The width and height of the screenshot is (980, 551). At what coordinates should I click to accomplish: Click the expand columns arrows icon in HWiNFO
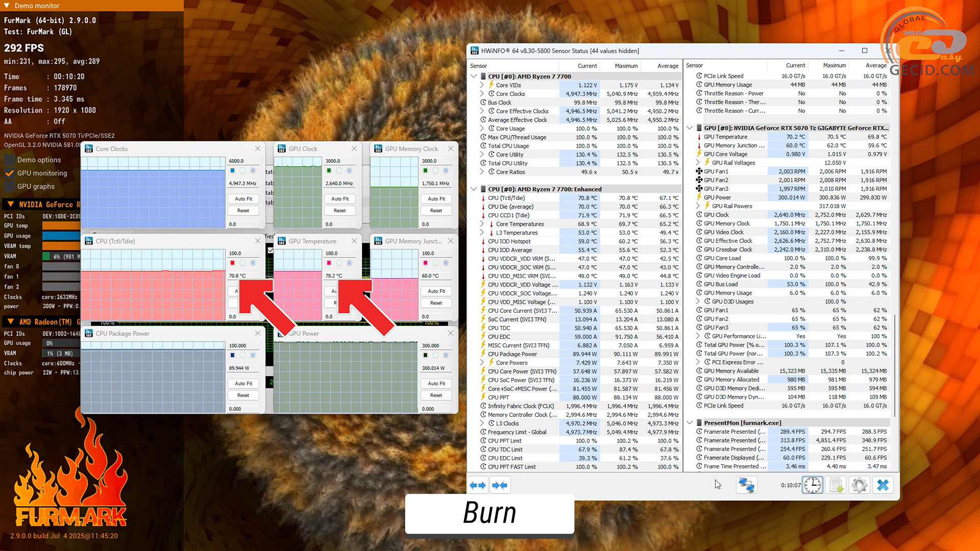[x=478, y=485]
